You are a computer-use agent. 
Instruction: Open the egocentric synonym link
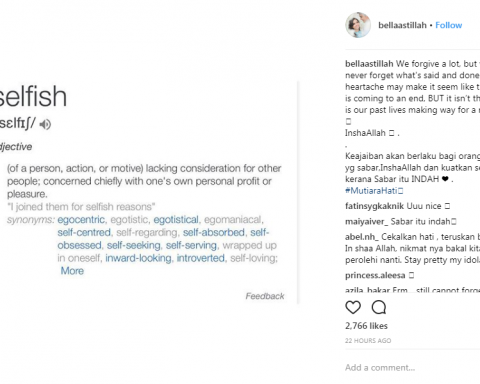pyautogui.click(x=81, y=220)
